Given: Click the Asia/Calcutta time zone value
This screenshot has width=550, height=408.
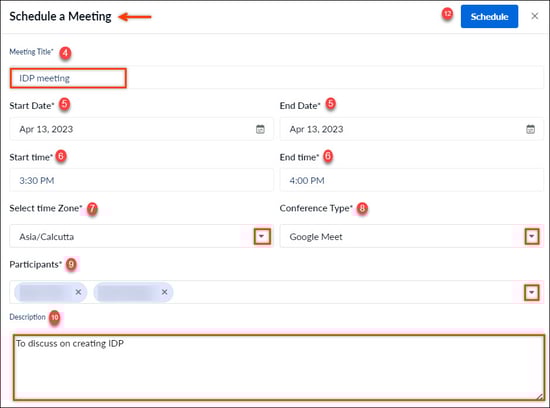Looking at the screenshot, I should [x=47, y=237].
